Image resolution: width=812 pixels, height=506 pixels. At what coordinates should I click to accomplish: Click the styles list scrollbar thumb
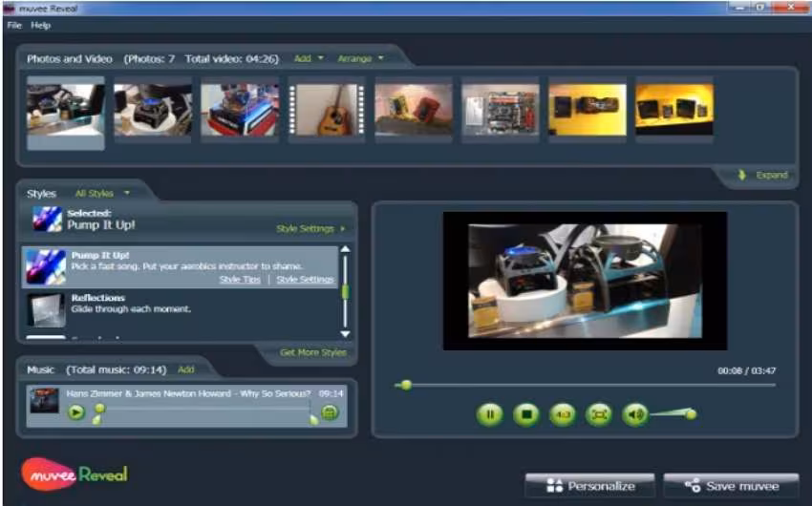(346, 291)
